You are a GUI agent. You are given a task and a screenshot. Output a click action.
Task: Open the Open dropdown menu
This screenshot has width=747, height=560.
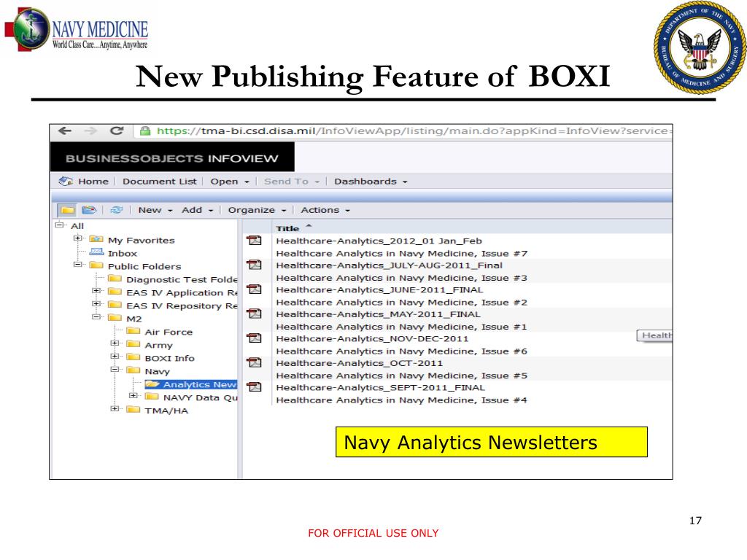coord(230,182)
